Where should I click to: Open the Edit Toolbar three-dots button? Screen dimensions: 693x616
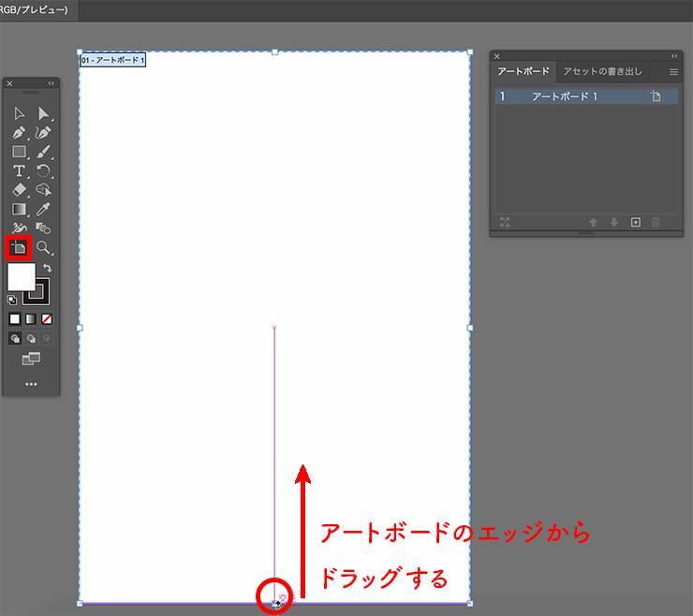coord(31,384)
